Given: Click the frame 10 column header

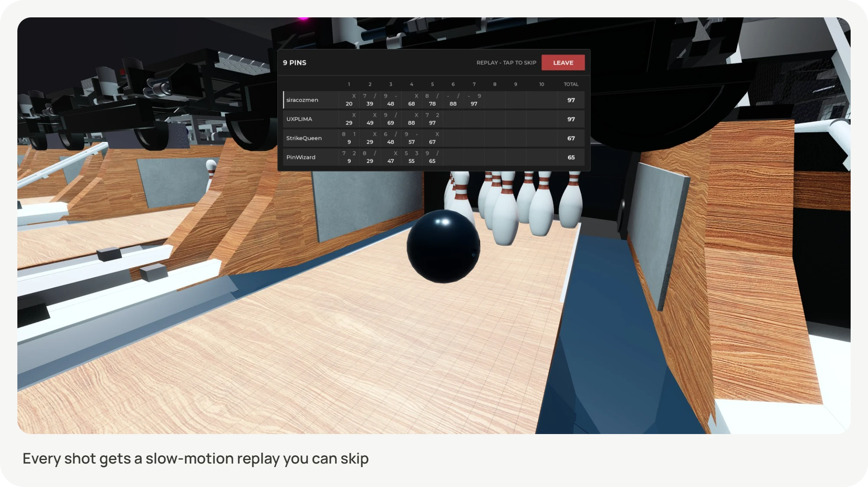Looking at the screenshot, I should pos(542,84).
